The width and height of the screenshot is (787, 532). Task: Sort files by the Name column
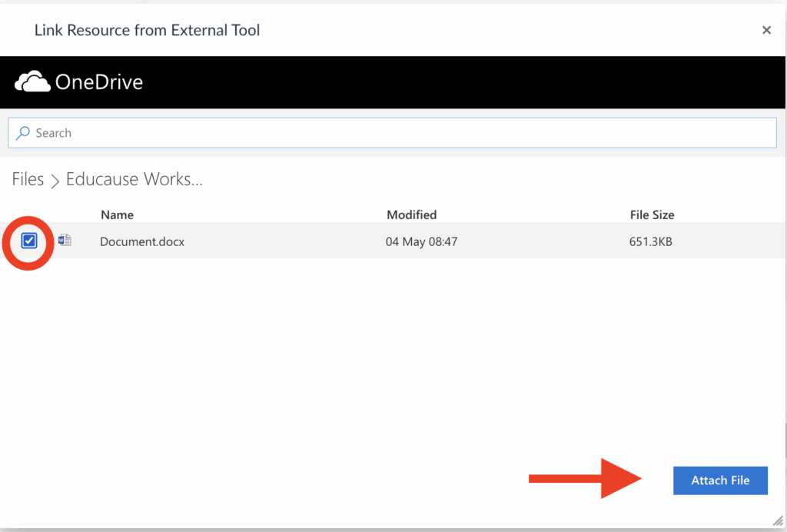(117, 214)
